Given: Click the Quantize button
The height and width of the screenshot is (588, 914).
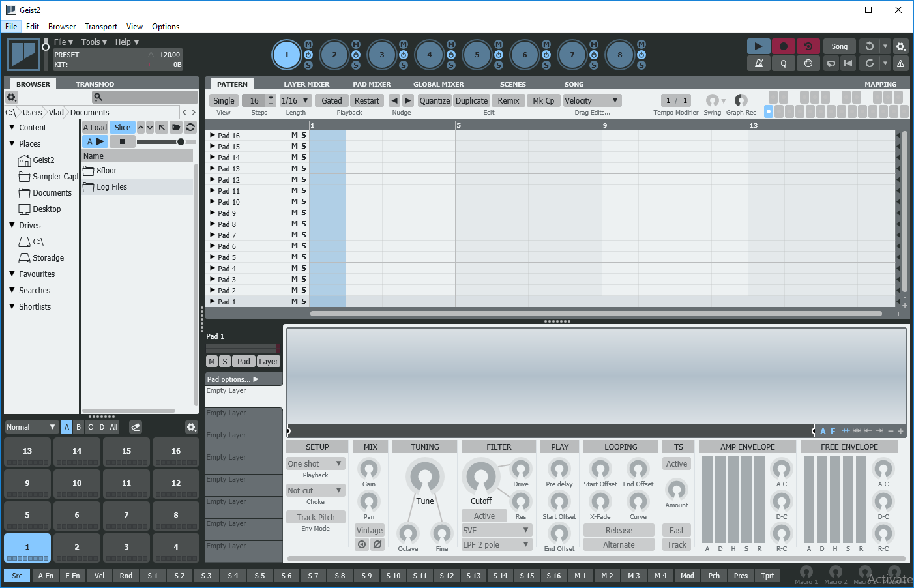Looking at the screenshot, I should tap(434, 100).
